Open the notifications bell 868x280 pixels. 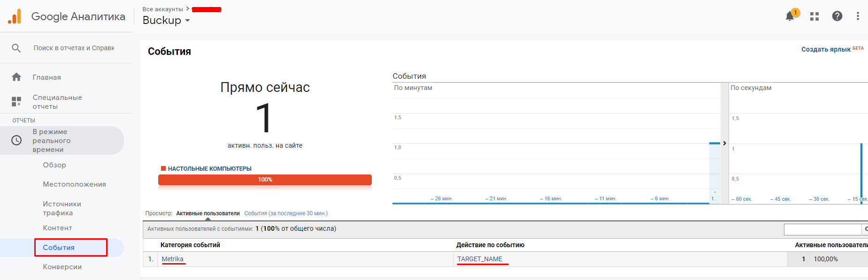[x=790, y=16]
